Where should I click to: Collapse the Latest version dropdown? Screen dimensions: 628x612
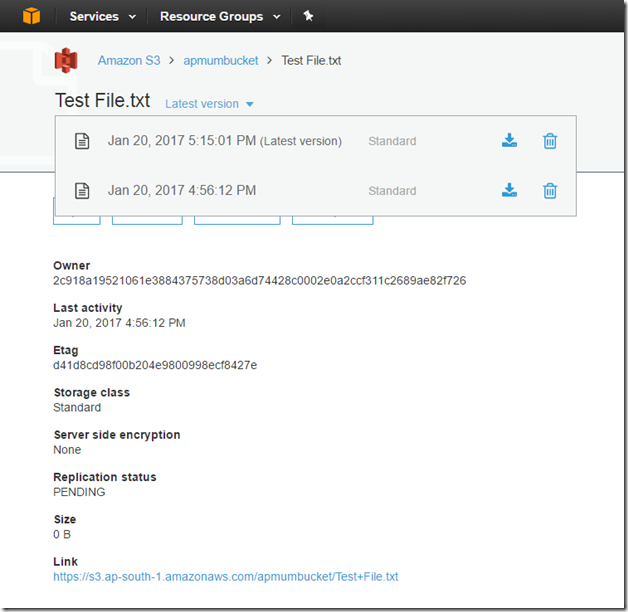(x=209, y=104)
